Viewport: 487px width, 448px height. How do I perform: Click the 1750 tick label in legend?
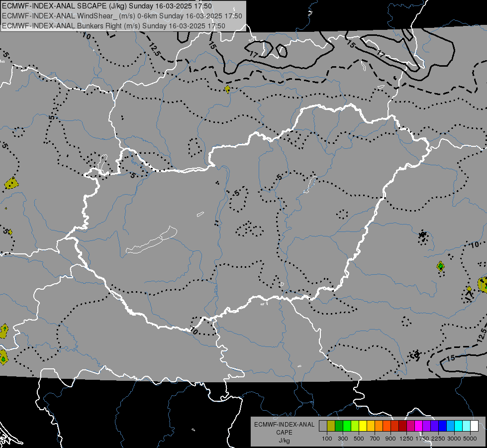[422, 439]
